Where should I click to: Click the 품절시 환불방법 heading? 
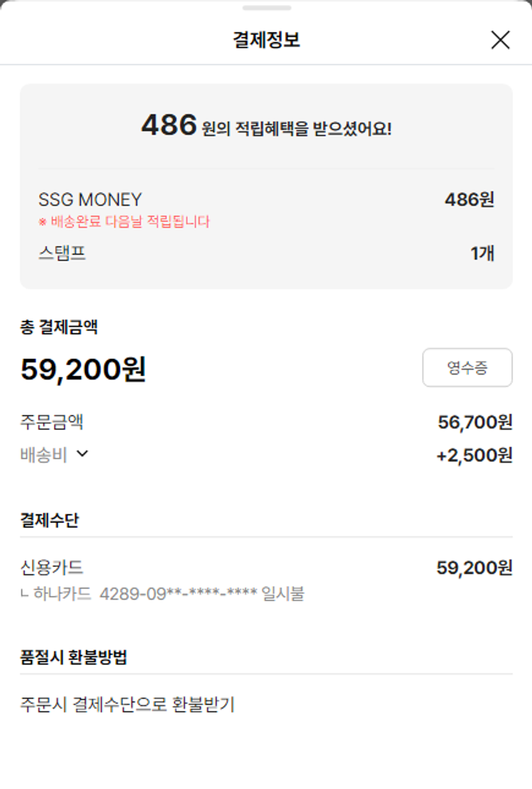[x=74, y=657]
